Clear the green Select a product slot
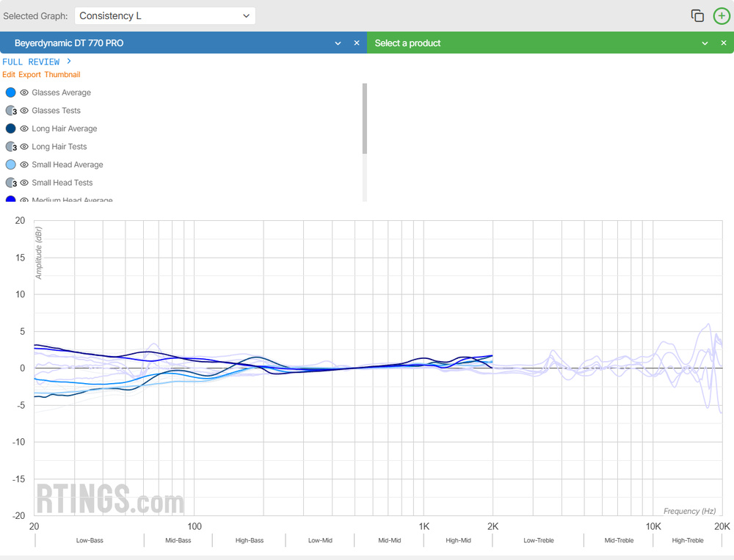734x560 pixels. pyautogui.click(x=723, y=43)
